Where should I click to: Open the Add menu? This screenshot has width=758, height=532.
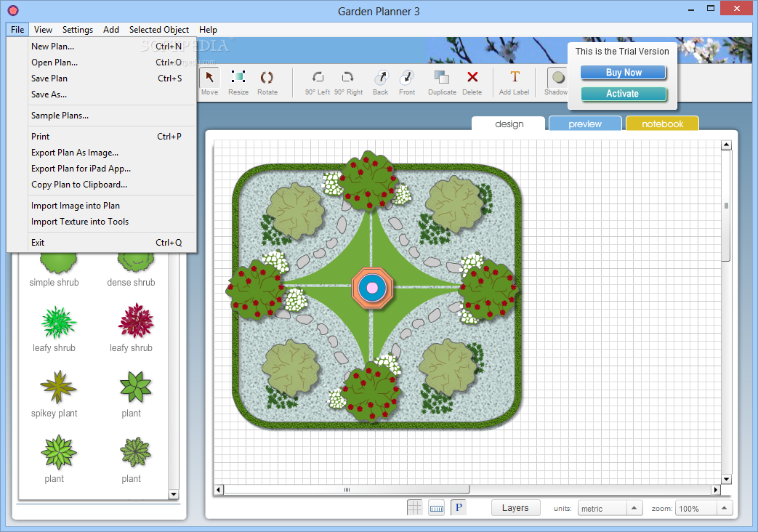pyautogui.click(x=110, y=30)
